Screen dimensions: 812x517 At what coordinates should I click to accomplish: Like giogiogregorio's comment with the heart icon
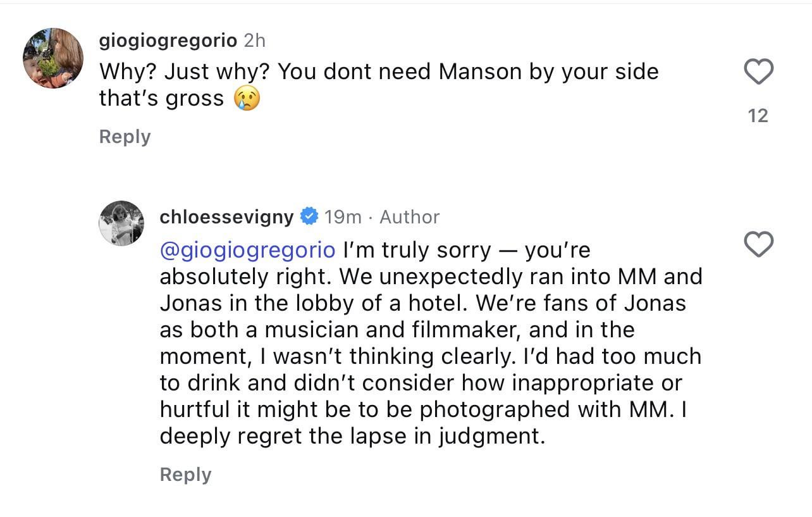[x=758, y=72]
